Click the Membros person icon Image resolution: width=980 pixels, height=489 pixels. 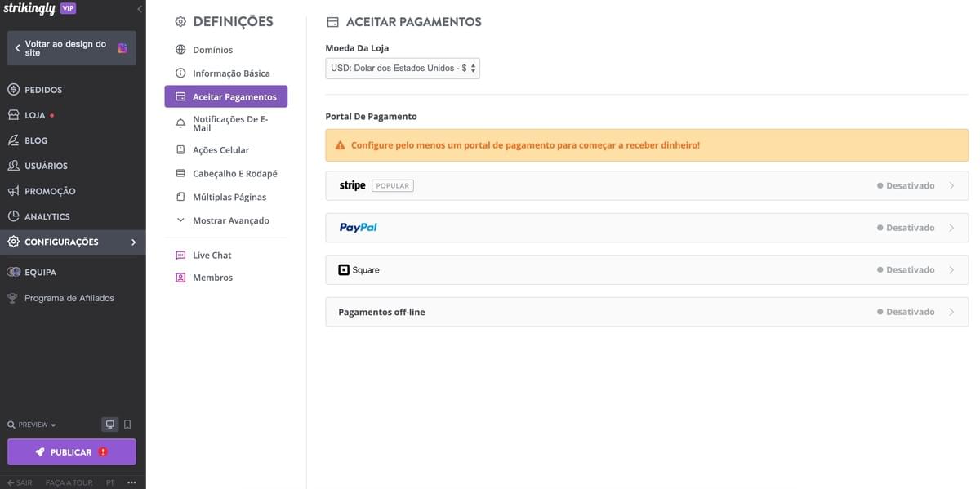click(181, 278)
